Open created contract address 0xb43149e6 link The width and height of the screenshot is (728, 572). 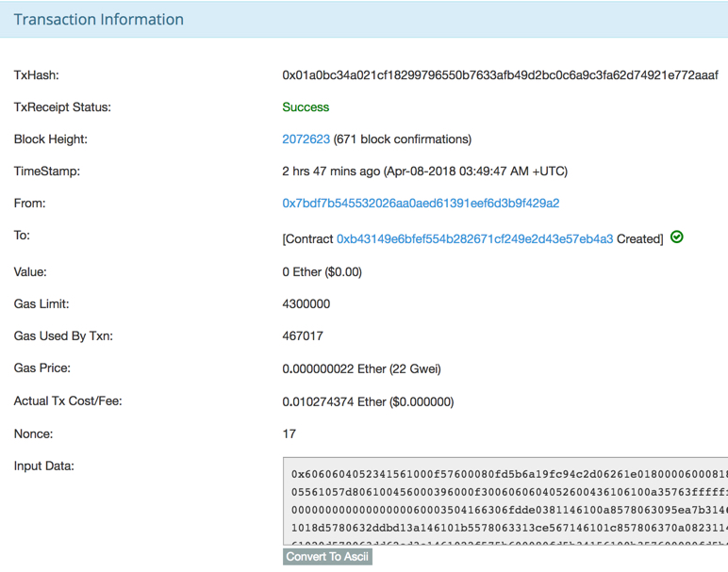click(474, 238)
